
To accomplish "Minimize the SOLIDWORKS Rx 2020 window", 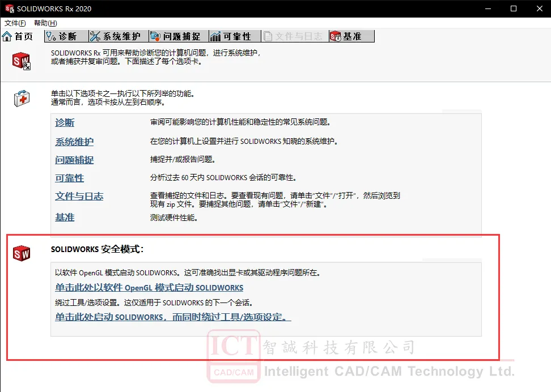I will tap(488, 9).
